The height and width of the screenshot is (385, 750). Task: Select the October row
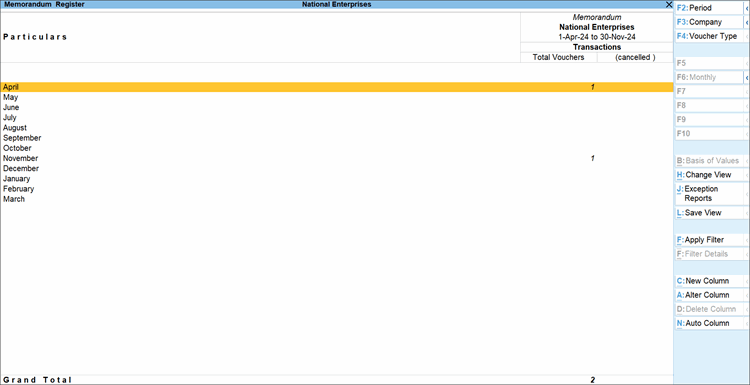coord(337,148)
